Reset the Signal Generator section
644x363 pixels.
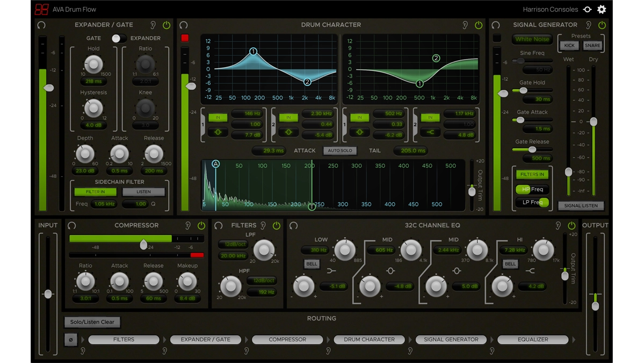pos(496,25)
